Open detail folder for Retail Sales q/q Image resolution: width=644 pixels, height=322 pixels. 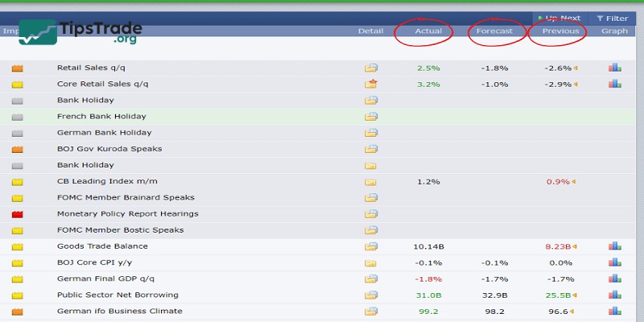point(371,68)
